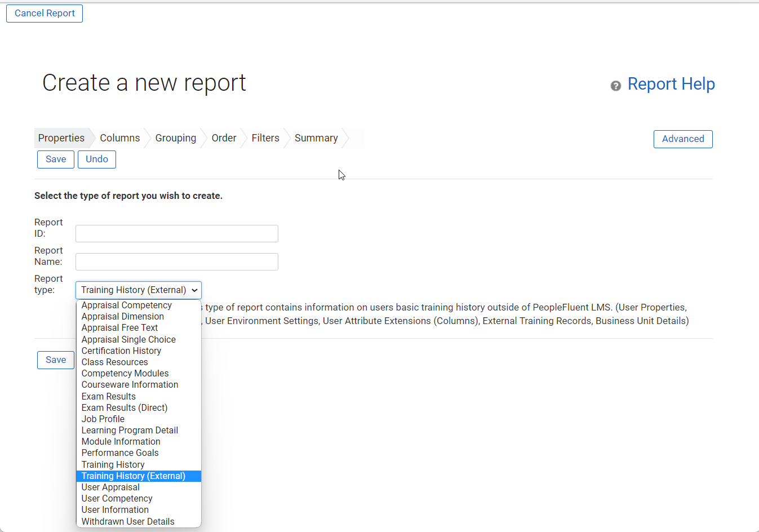Viewport: 759px width, 532px height.
Task: Collapse the Report type dropdown
Action: 139,290
